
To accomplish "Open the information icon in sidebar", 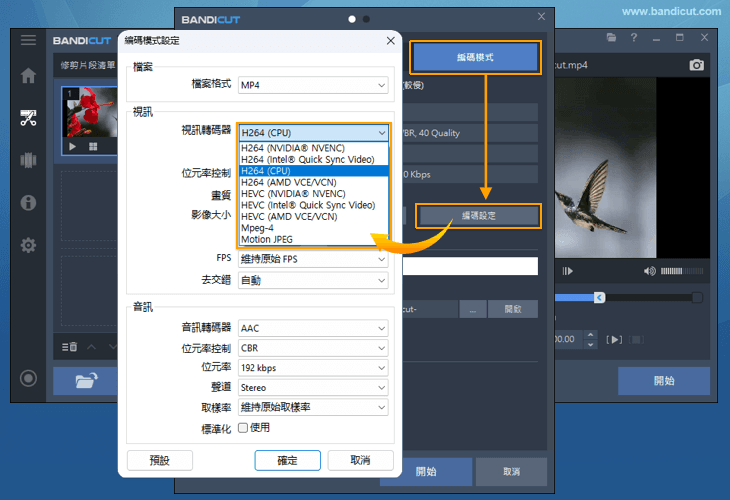I will pyautogui.click(x=28, y=203).
